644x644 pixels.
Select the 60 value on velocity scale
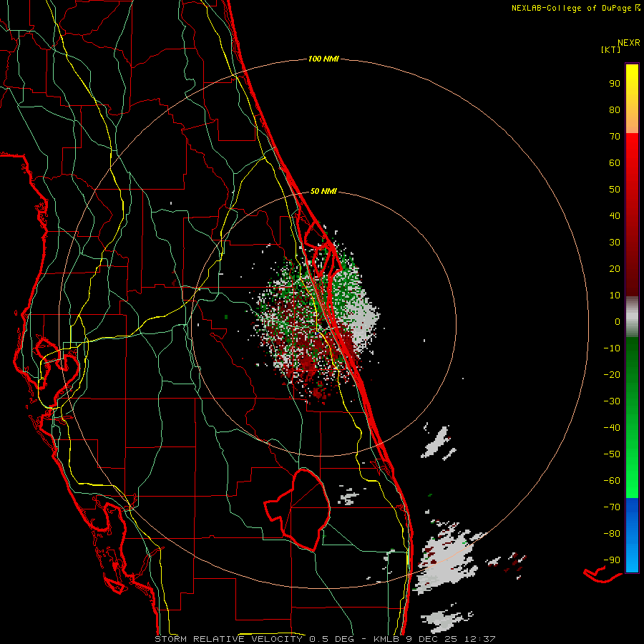click(x=615, y=162)
